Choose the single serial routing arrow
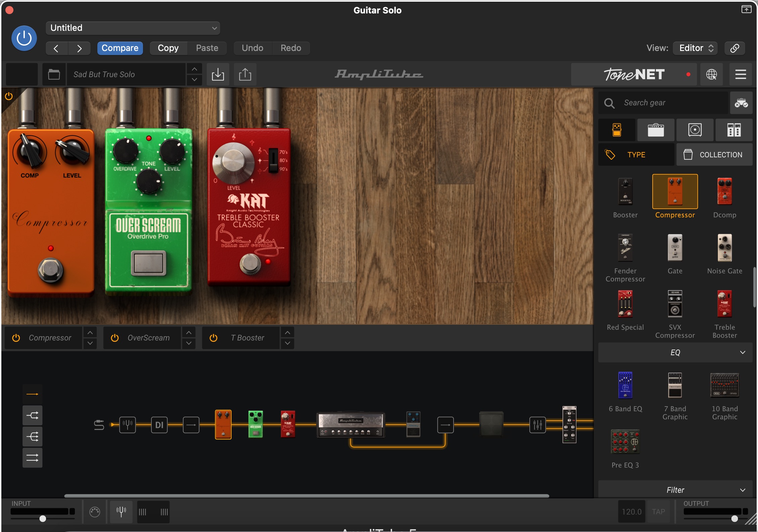758x532 pixels. click(33, 394)
